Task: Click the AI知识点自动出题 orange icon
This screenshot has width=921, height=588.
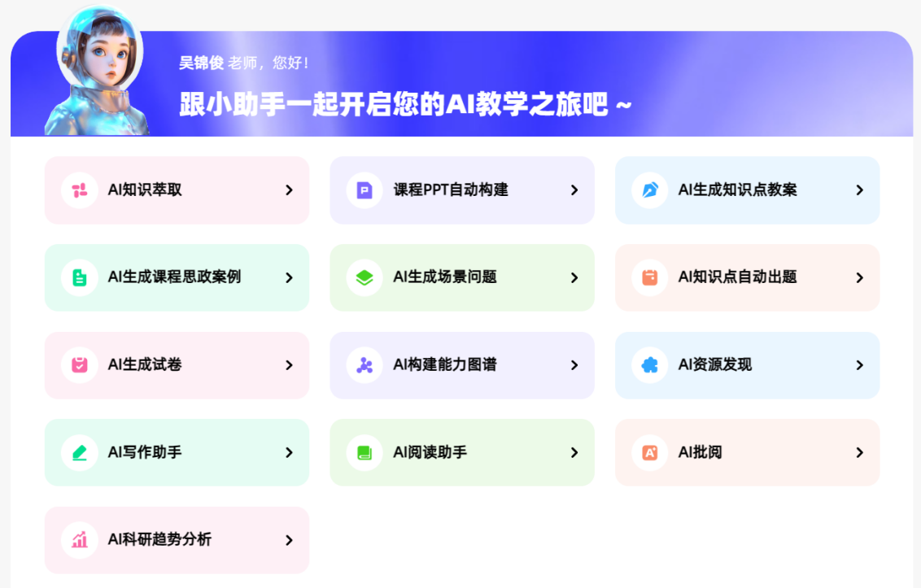Action: [x=650, y=277]
